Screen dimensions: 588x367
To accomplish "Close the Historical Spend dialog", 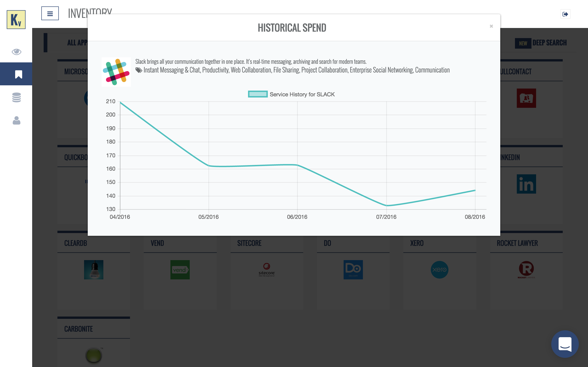I will point(491,26).
